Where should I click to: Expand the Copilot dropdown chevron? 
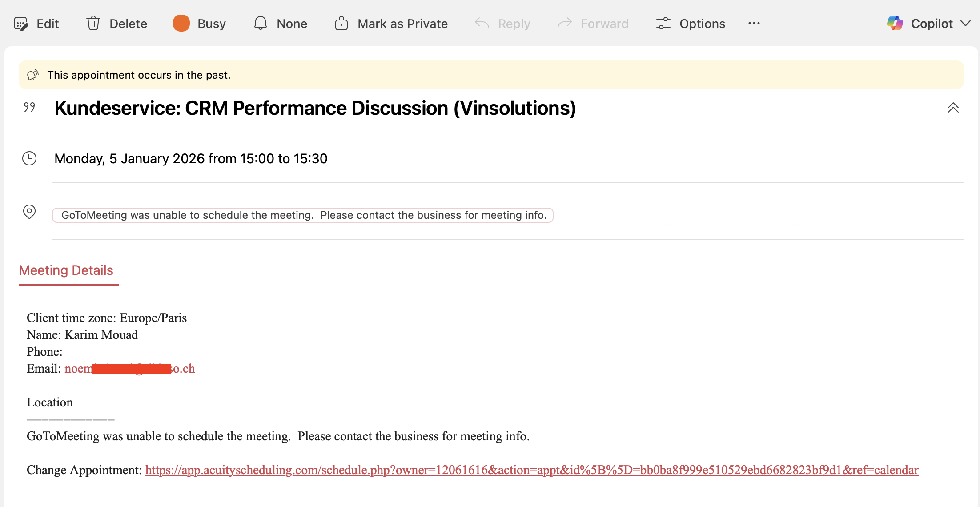(965, 24)
